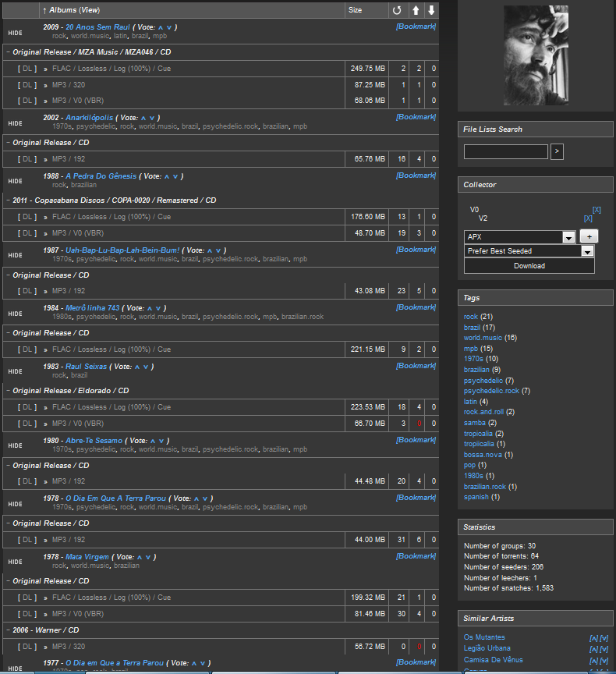The width and height of the screenshot is (616, 674).
Task: Open the samba tag
Action: click(x=475, y=423)
